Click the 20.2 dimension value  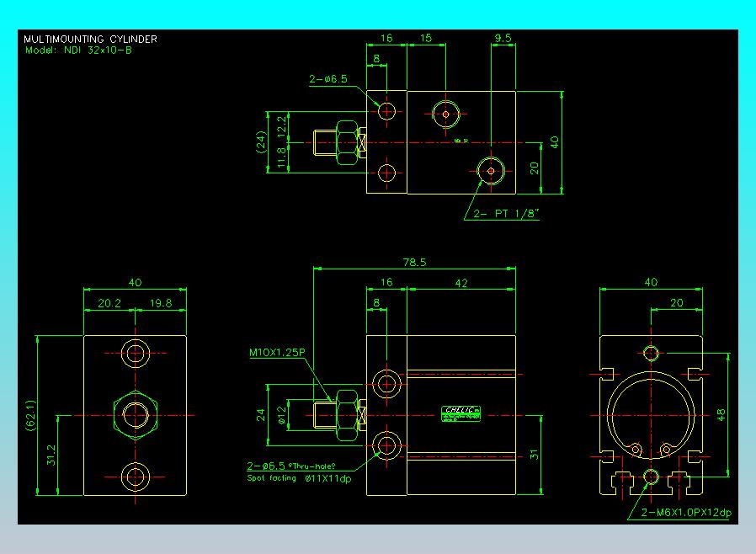point(109,303)
